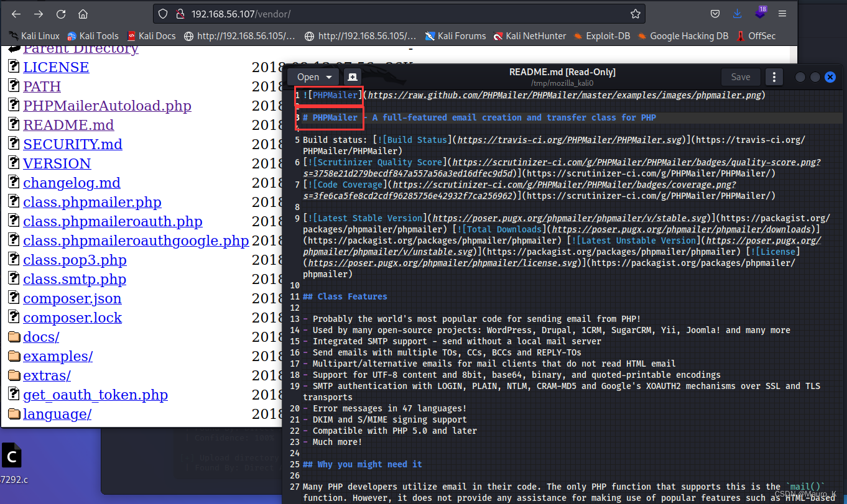Open Firefox home page icon

pos(83,14)
